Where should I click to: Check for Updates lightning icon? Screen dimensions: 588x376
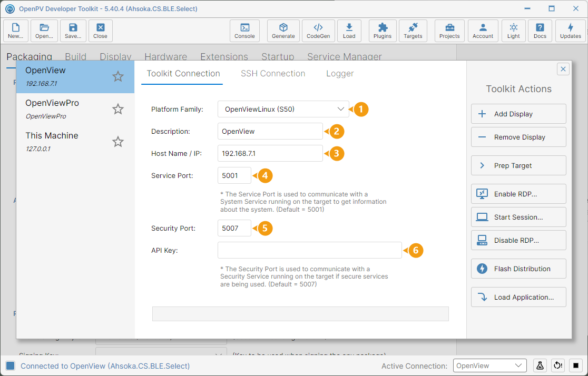click(x=571, y=31)
